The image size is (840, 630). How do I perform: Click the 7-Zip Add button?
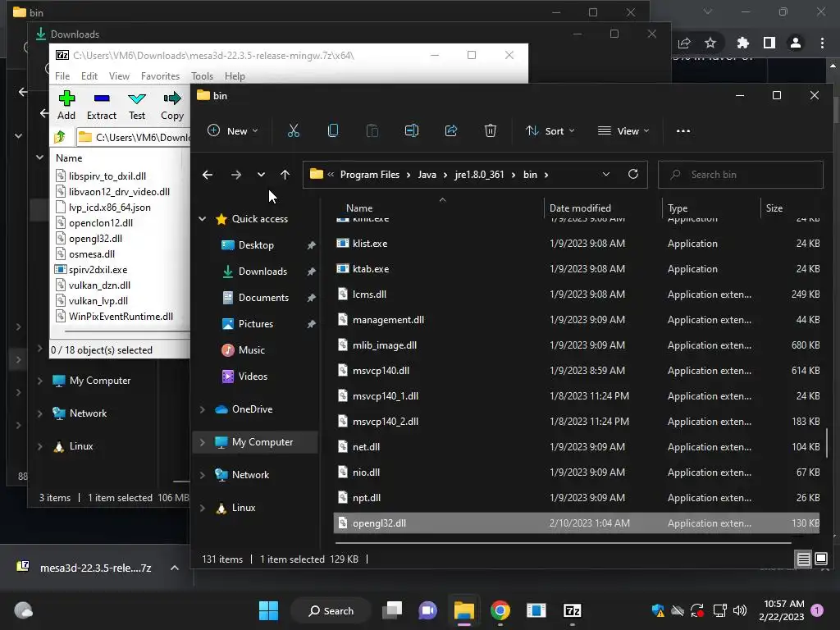pos(66,105)
